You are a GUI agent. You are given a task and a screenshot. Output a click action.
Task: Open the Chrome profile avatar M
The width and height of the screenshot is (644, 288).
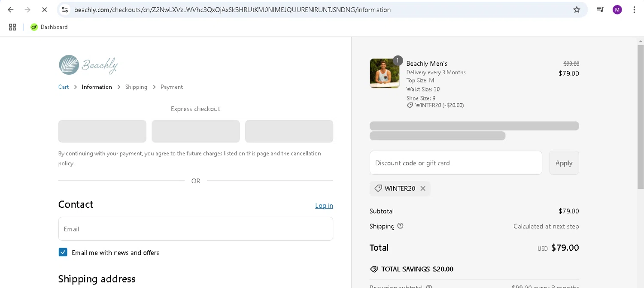point(617,9)
